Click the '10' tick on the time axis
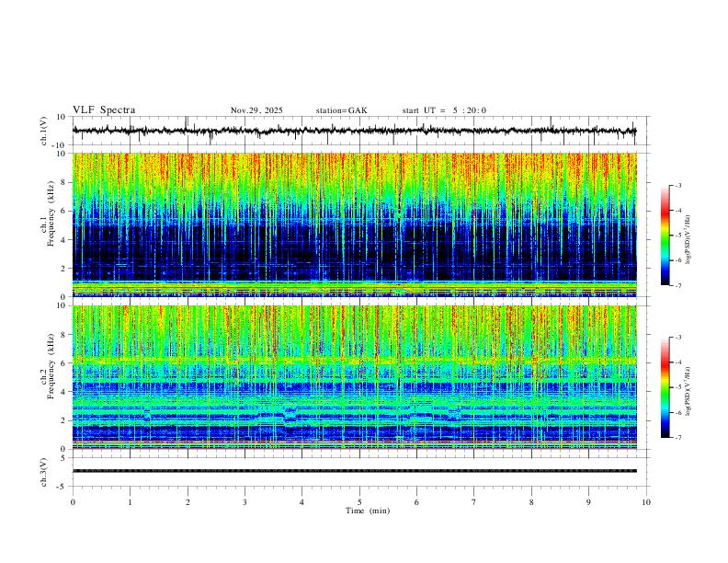Viewport: 728px width, 563px height. click(x=646, y=502)
